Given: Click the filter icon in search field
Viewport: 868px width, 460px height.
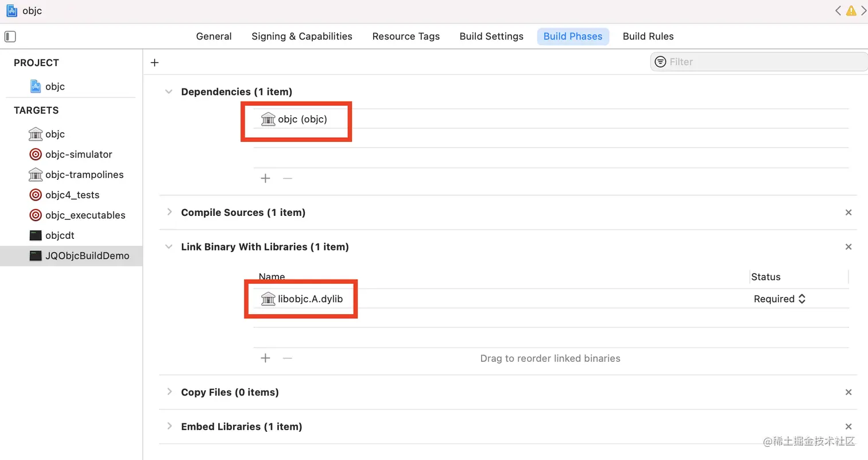Looking at the screenshot, I should click(660, 61).
